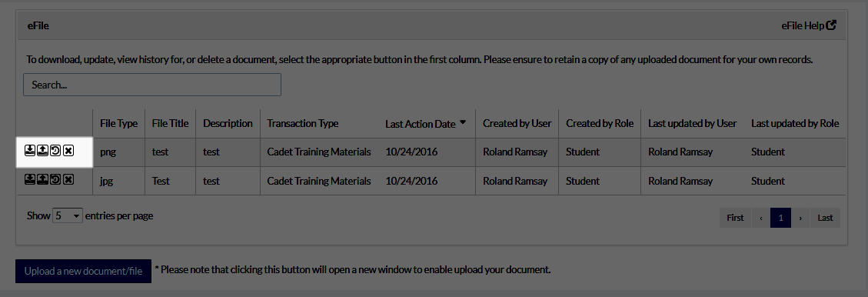Sort by Last Action Date column
This screenshot has width=868, height=297.
tap(425, 124)
